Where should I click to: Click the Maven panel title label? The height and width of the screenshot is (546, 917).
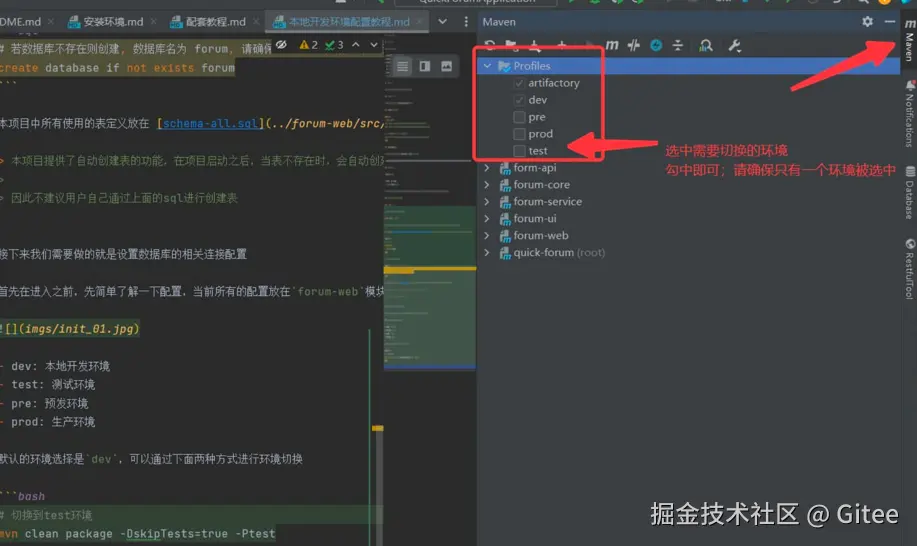499,22
